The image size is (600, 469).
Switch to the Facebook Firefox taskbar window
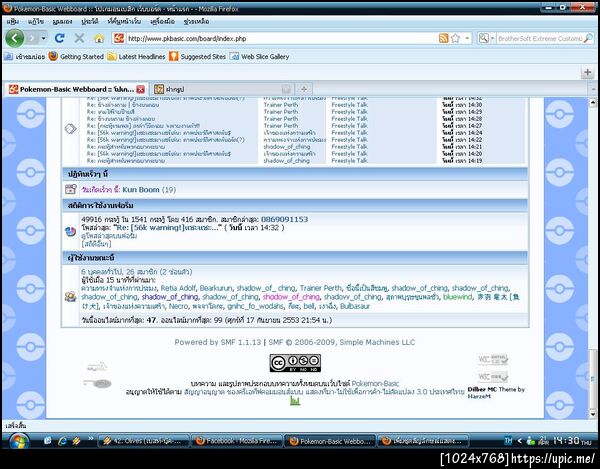[236, 441]
